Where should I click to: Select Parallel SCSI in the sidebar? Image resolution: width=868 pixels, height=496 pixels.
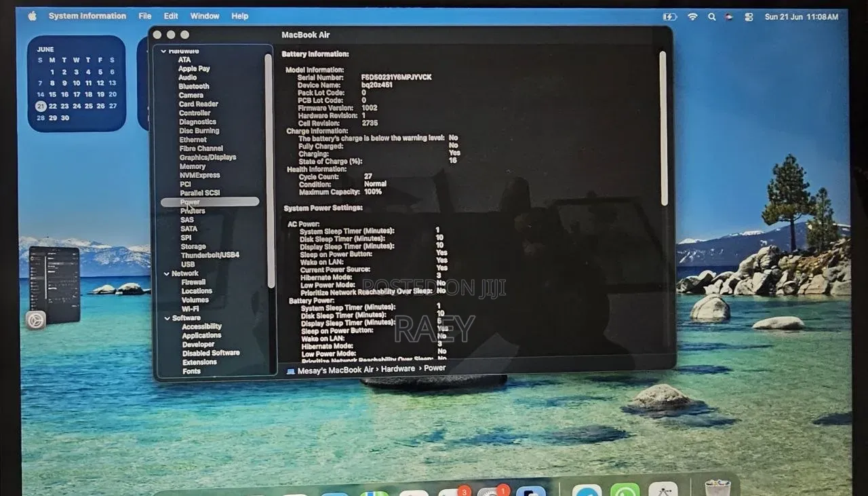point(199,193)
